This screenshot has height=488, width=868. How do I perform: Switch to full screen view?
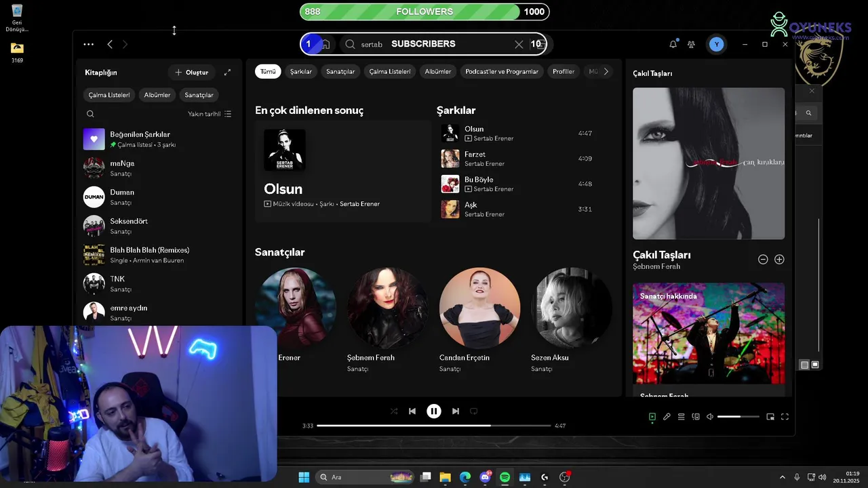click(785, 417)
